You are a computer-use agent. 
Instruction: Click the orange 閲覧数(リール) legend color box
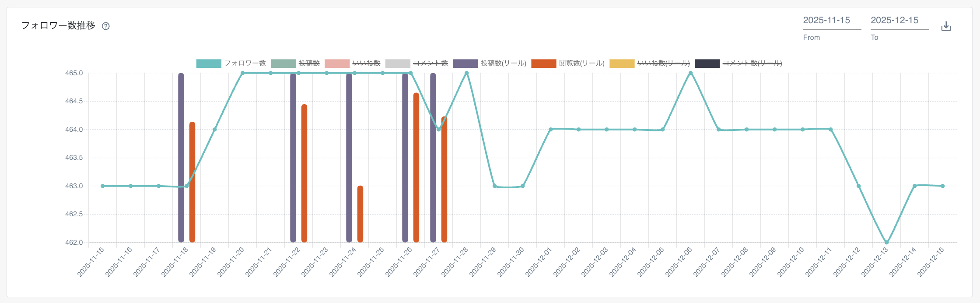(543, 63)
